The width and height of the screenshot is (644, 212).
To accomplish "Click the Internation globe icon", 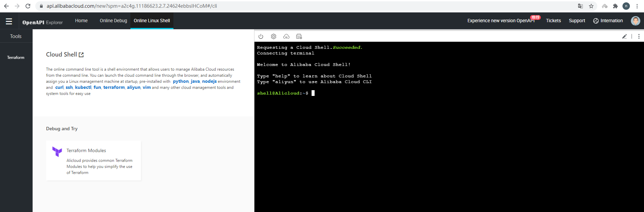I will [596, 21].
